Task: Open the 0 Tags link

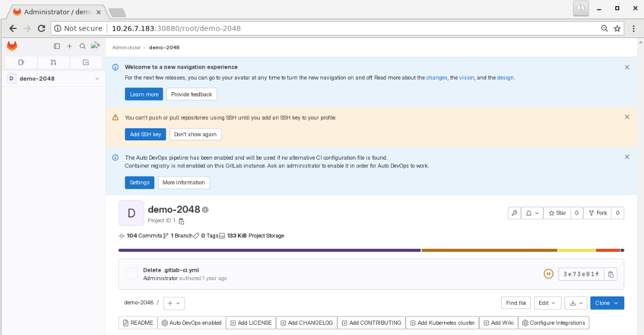Action: pyautogui.click(x=206, y=236)
